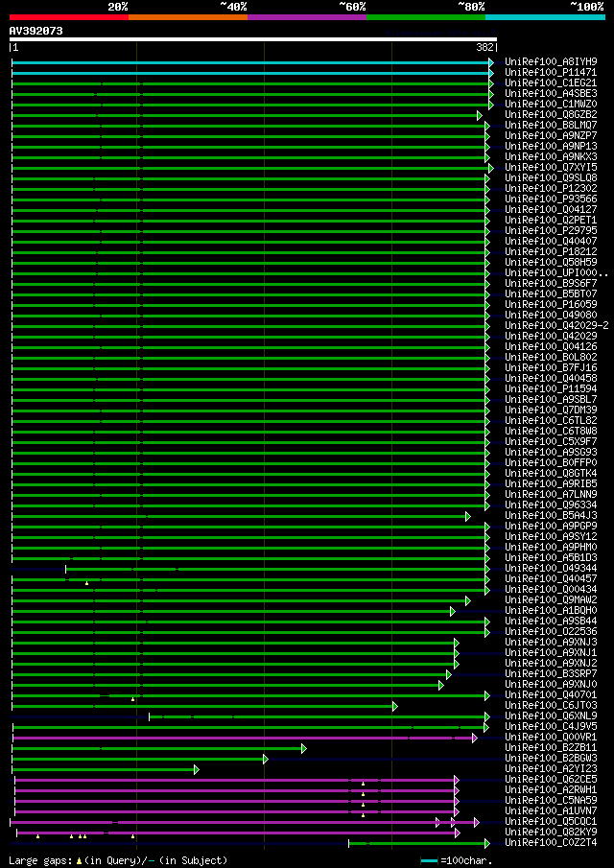
Task: Click the purple arrowhead ending hit Q82KY9
Action: 458,833
